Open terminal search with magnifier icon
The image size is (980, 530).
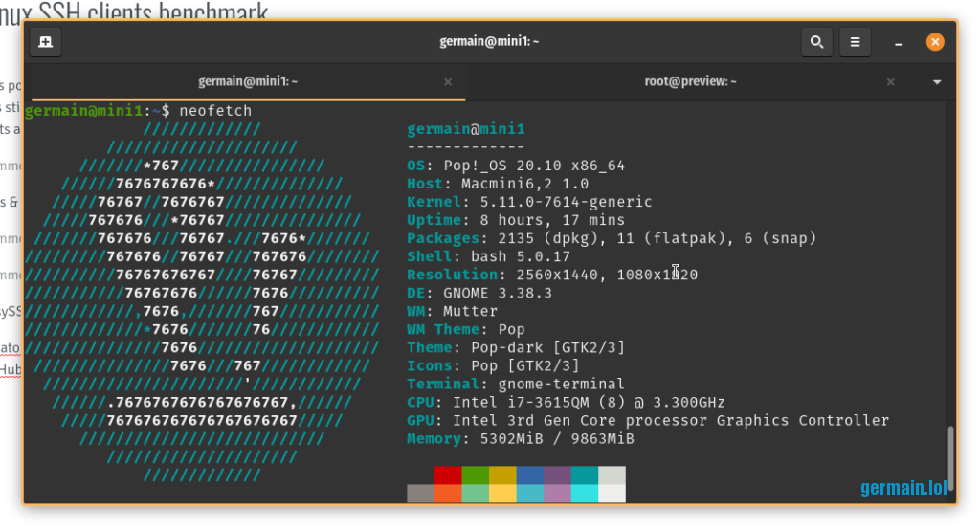816,42
